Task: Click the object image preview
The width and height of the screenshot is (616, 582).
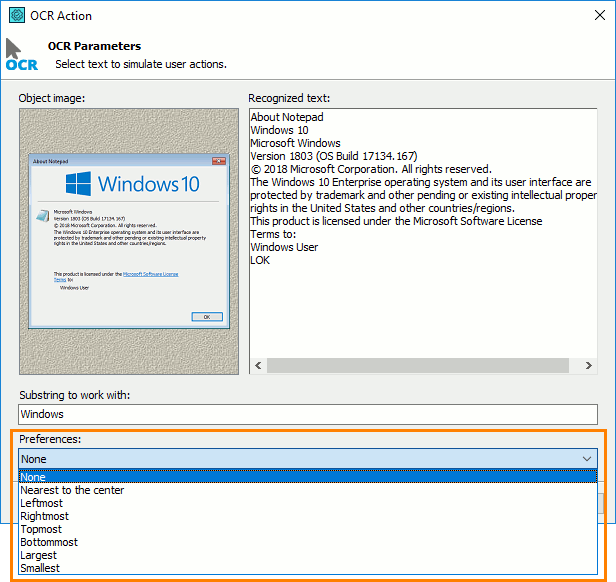Action: [129, 241]
